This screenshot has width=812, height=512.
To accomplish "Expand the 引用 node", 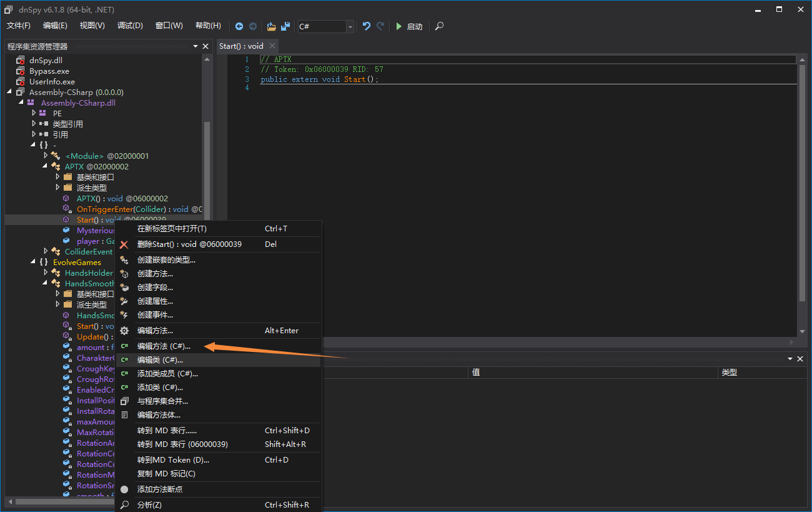I will pos(34,135).
